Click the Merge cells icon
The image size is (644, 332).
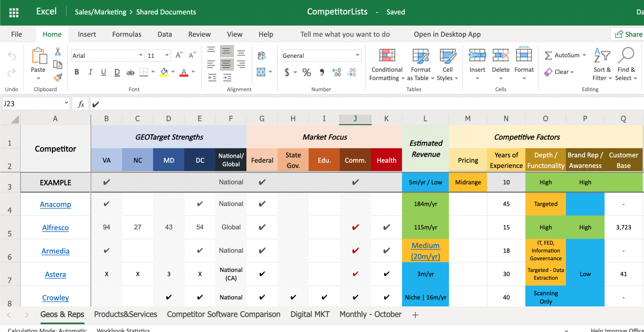tap(261, 72)
